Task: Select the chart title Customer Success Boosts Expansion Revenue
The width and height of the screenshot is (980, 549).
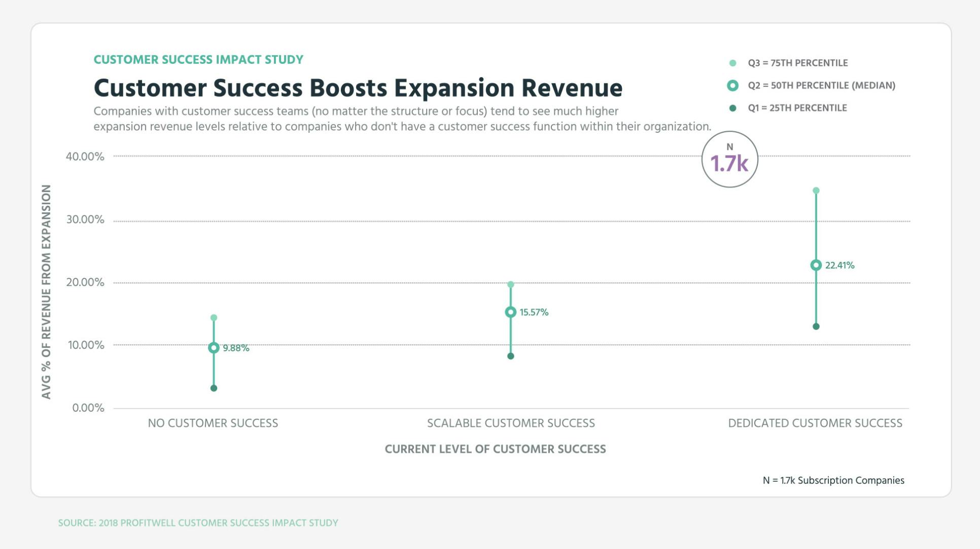Action: point(358,88)
